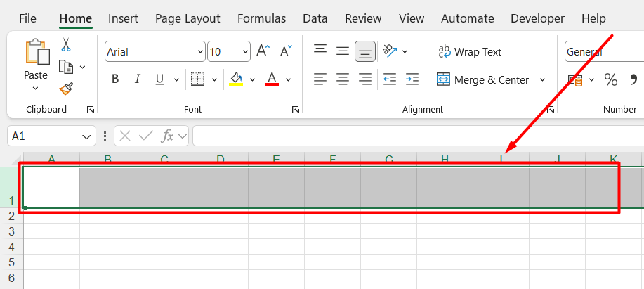Click Wrap Text button
Image resolution: width=644 pixels, height=289 pixels.
coord(471,52)
